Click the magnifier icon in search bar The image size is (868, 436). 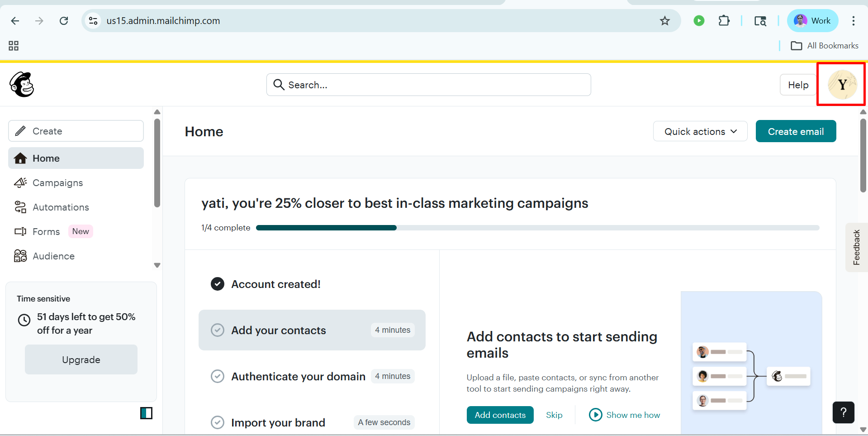coord(279,85)
